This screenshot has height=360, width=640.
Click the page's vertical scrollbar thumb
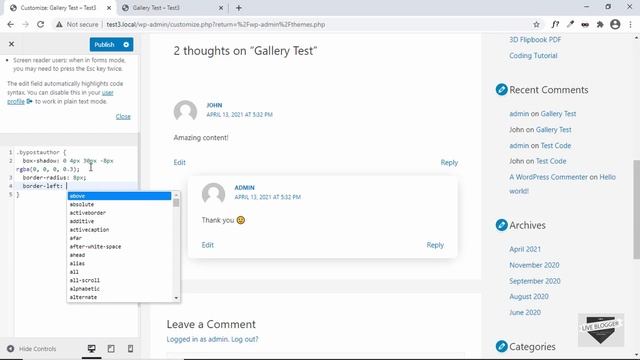pyautogui.click(x=636, y=209)
